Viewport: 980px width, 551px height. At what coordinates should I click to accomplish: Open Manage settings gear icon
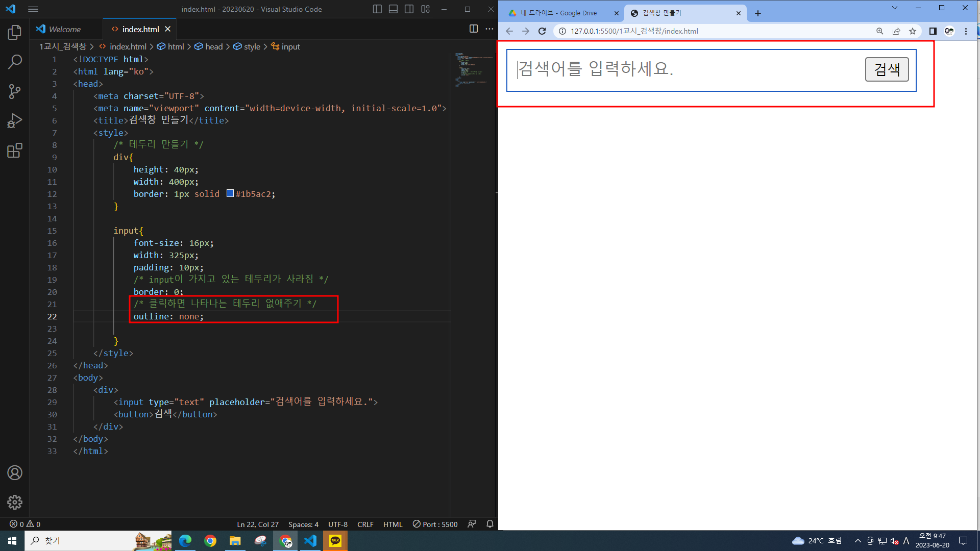pos(15,503)
